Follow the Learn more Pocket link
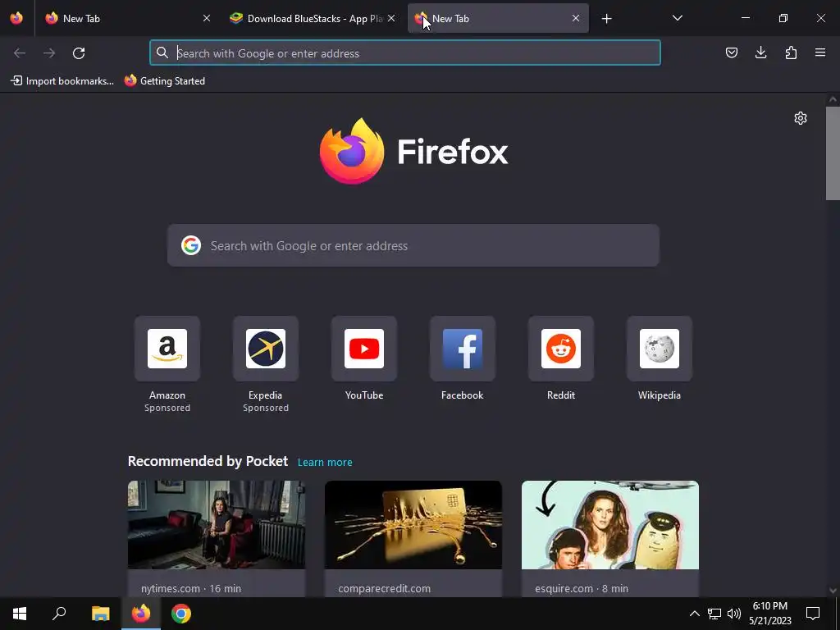Image resolution: width=840 pixels, height=630 pixels. (325, 463)
